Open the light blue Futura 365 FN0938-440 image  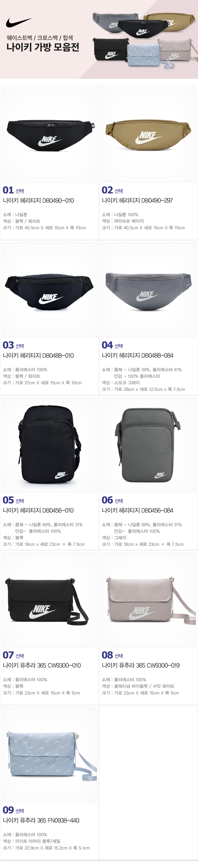click(x=49, y=754)
